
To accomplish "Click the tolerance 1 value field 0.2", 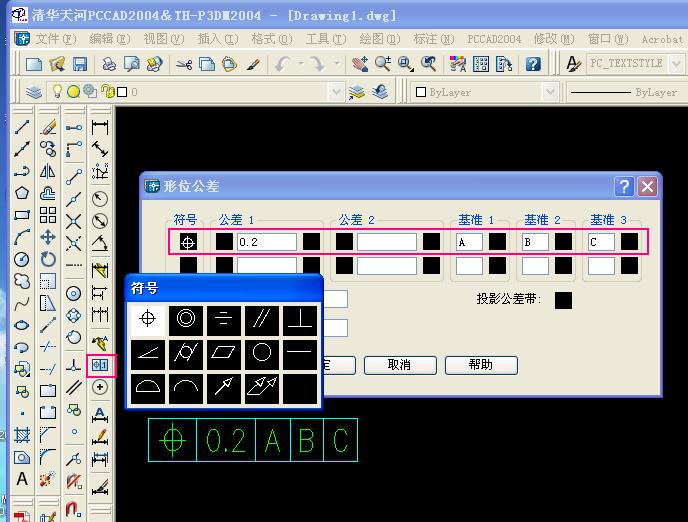I will [267, 242].
